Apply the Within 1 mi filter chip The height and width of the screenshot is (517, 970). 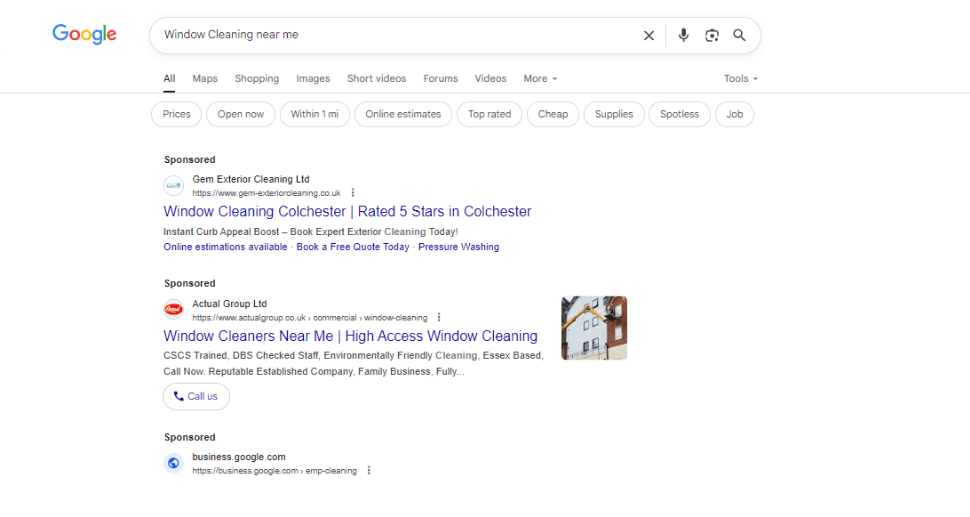(315, 114)
